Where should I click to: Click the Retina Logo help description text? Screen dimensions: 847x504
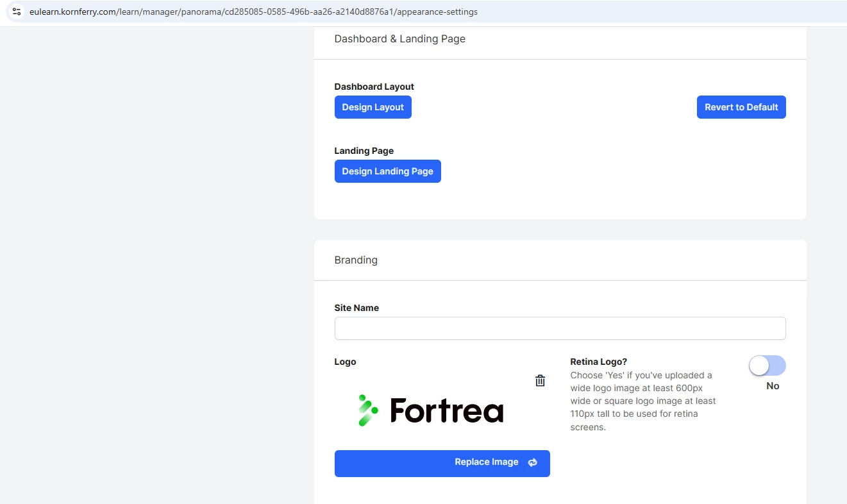pos(644,401)
